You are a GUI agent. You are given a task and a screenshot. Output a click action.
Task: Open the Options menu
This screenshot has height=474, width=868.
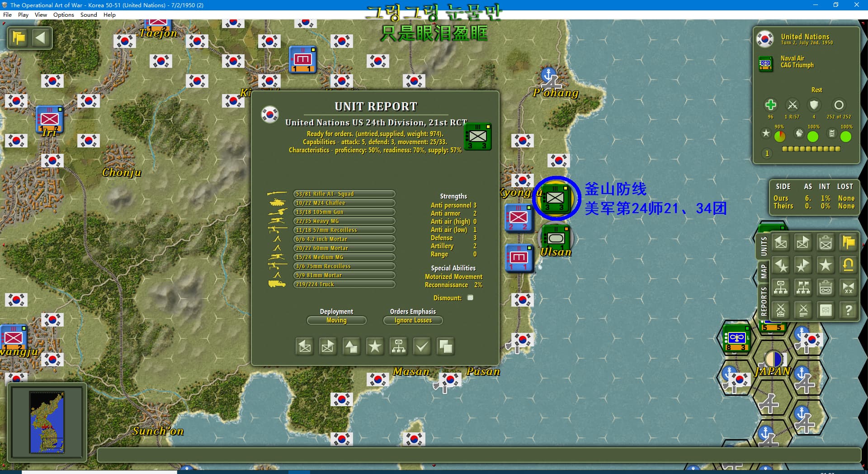pos(63,15)
